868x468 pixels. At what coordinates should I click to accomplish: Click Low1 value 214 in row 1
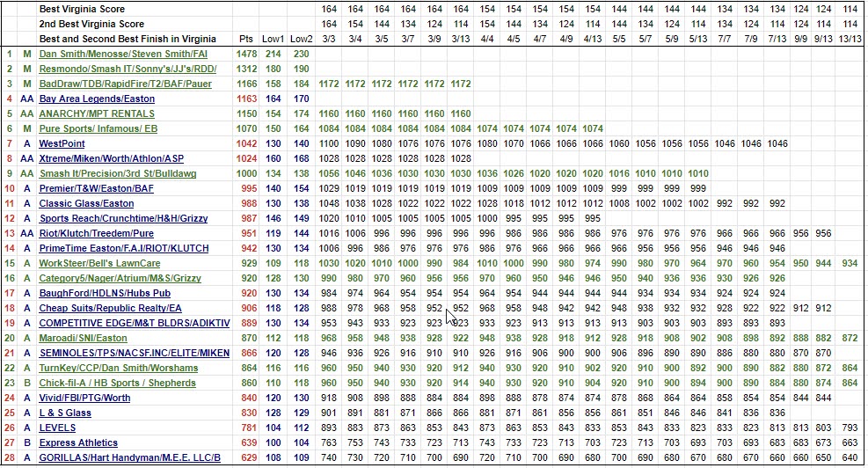click(273, 54)
